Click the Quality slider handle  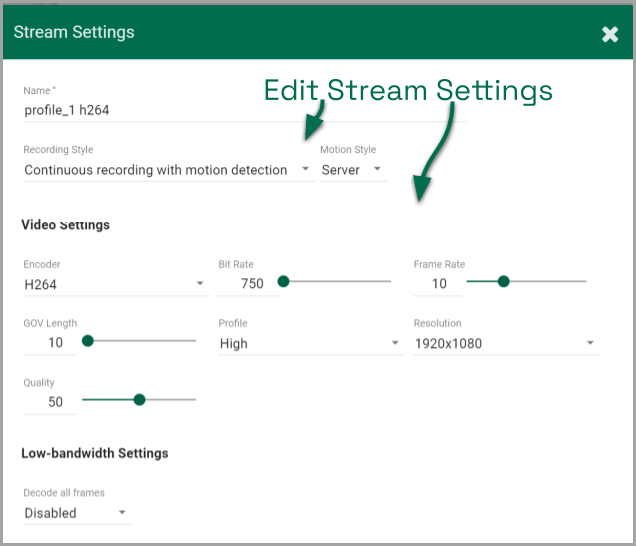pyautogui.click(x=139, y=400)
